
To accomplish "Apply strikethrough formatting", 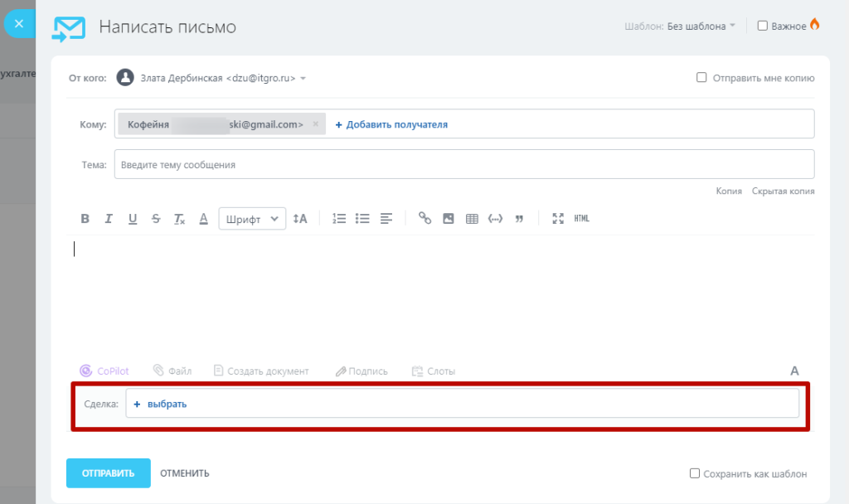I will click(x=156, y=219).
